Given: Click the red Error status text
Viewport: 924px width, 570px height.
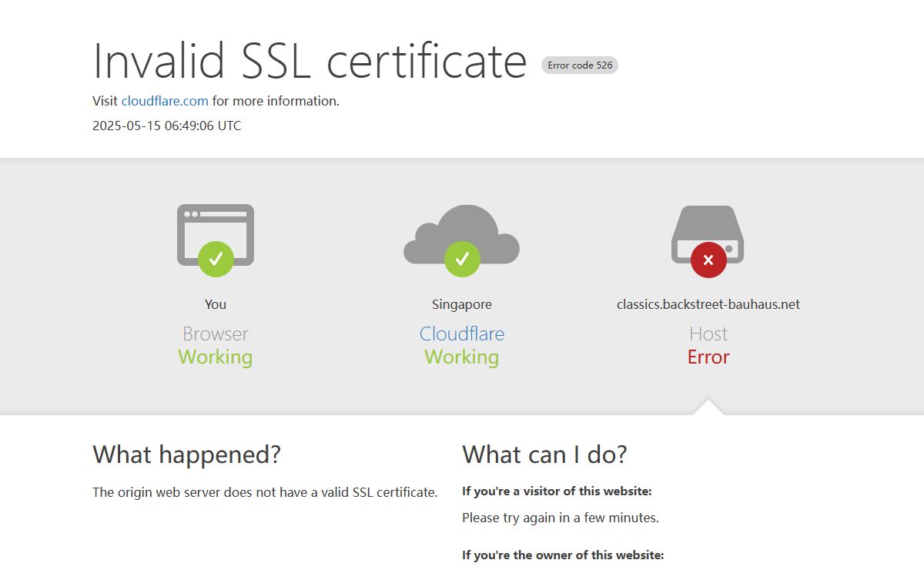Looking at the screenshot, I should click(x=708, y=357).
